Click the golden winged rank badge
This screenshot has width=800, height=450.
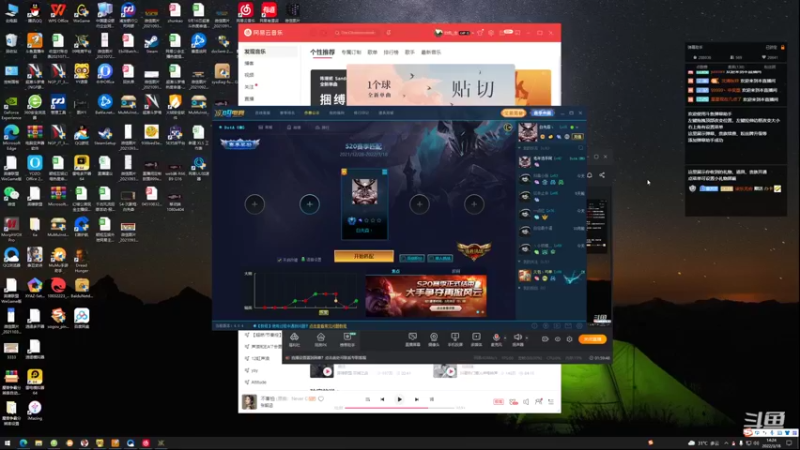pyautogui.click(x=474, y=251)
